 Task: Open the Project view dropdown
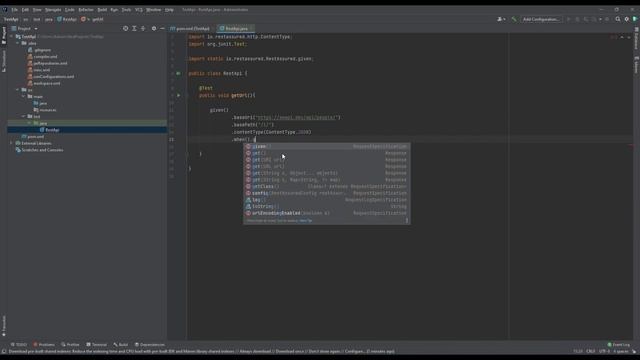pyautogui.click(x=24, y=29)
